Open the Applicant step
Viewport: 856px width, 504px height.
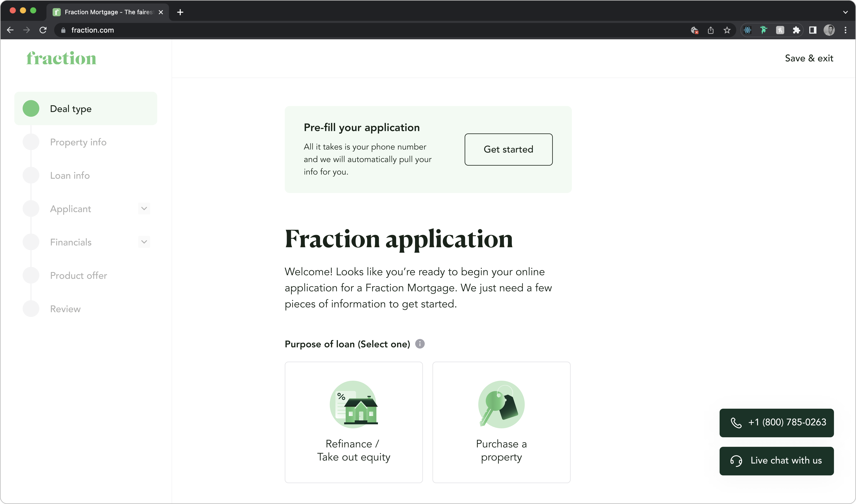point(70,209)
